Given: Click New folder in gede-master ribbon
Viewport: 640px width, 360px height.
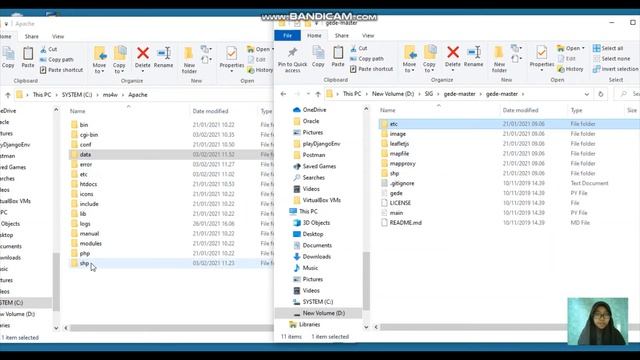Looking at the screenshot, I should coord(499,59).
